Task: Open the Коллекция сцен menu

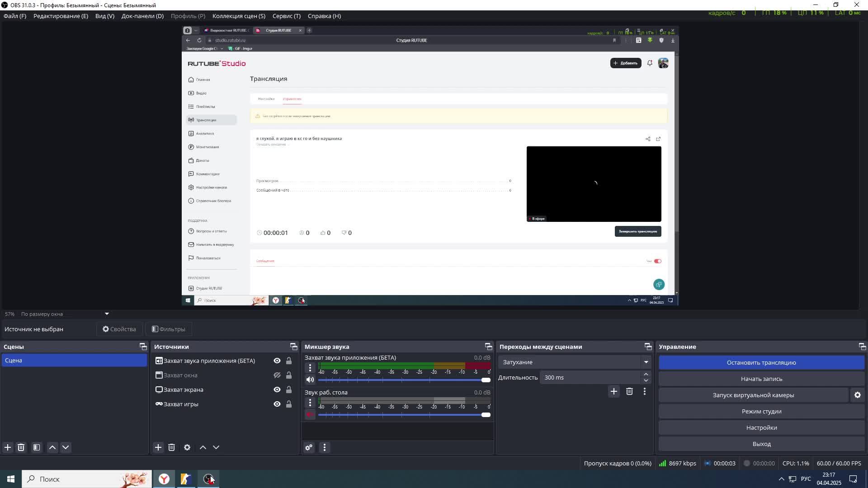Action: (239, 16)
